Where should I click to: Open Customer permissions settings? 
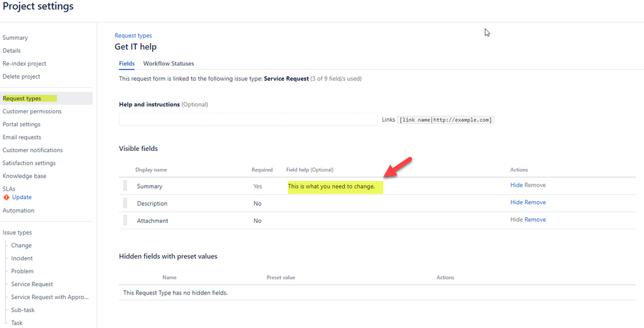click(32, 111)
